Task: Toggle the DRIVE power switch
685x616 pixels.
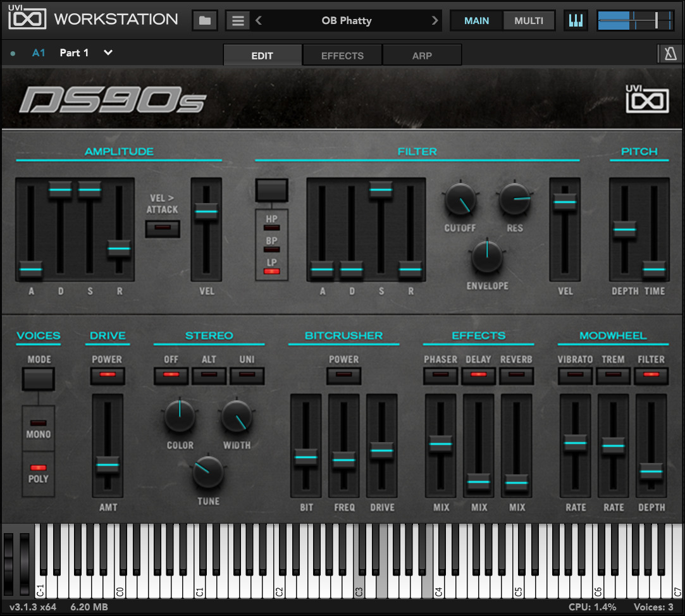Action: click(x=108, y=376)
